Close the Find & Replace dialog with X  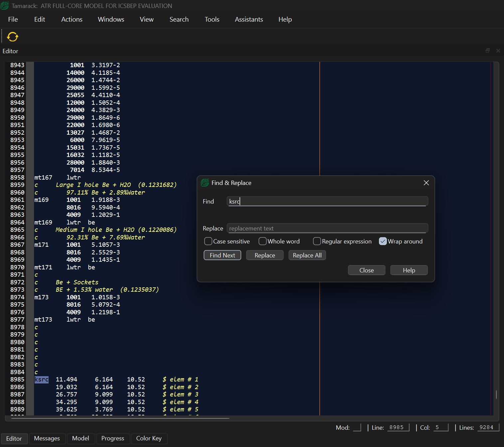(x=426, y=183)
